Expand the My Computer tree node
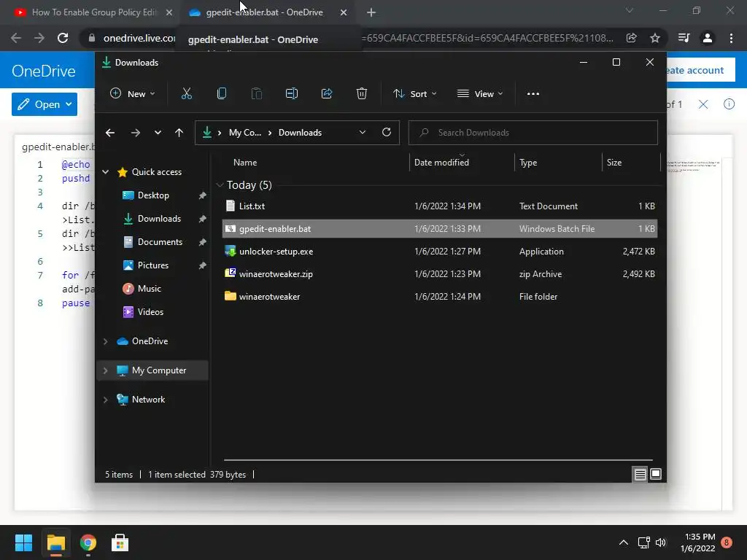This screenshot has width=747, height=560. tap(105, 370)
